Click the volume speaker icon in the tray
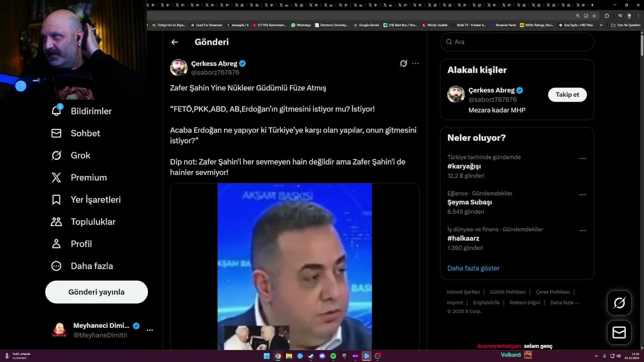Screen dimensions: 644x362 point(618,356)
